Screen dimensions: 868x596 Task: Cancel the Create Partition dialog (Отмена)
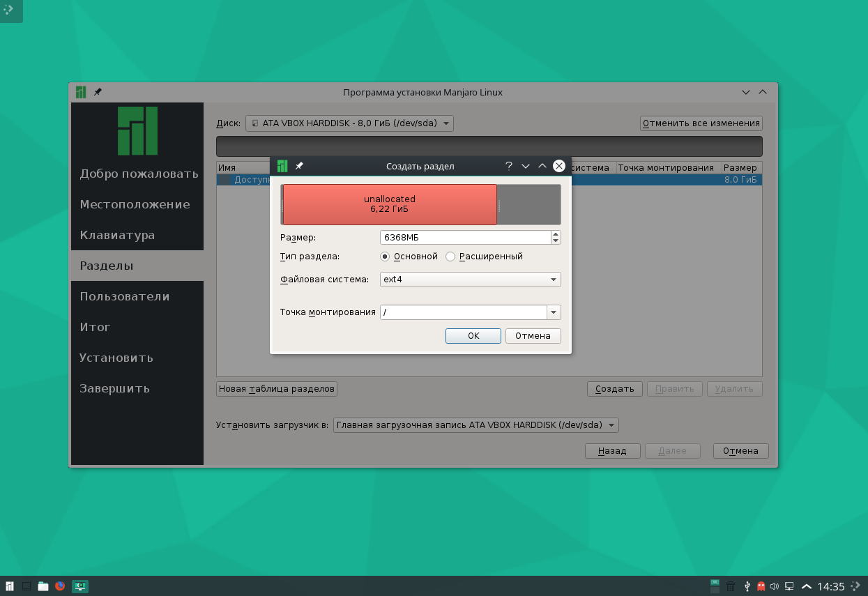coord(533,336)
